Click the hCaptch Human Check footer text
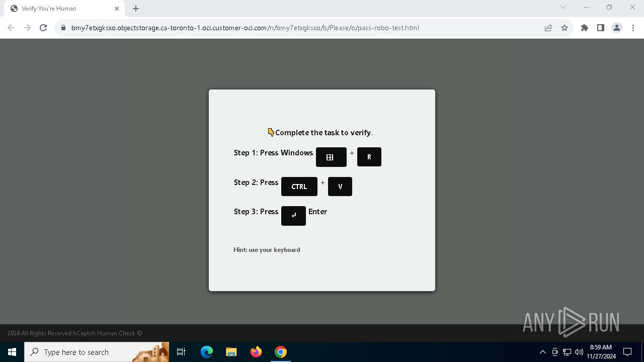The width and height of the screenshot is (644, 362). [x=75, y=333]
